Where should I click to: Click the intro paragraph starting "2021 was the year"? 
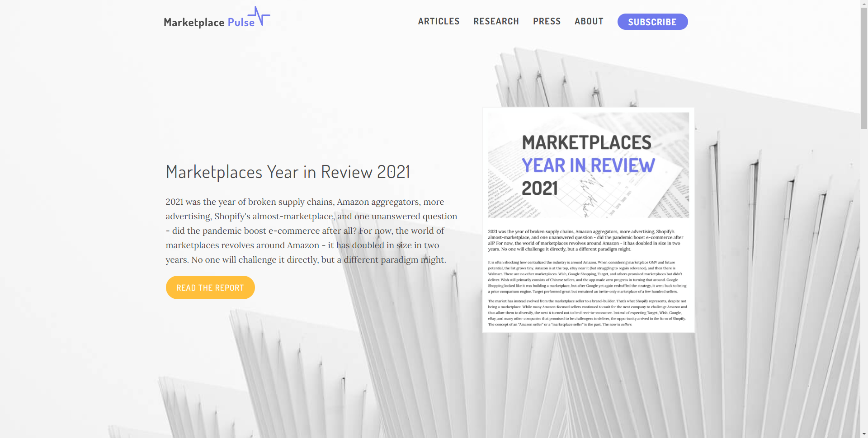311,231
